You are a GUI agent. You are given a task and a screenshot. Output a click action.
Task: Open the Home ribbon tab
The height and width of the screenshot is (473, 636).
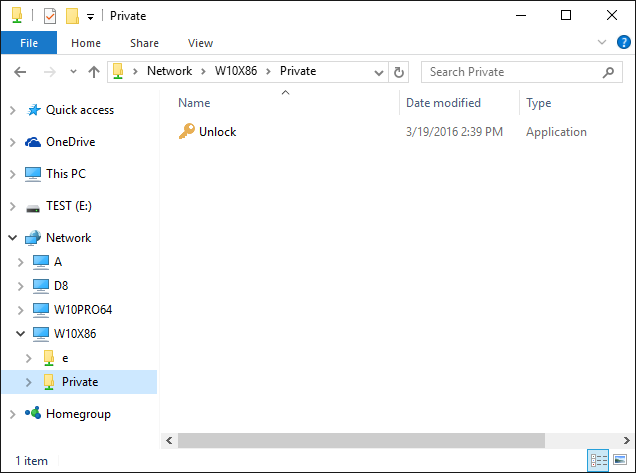point(86,43)
